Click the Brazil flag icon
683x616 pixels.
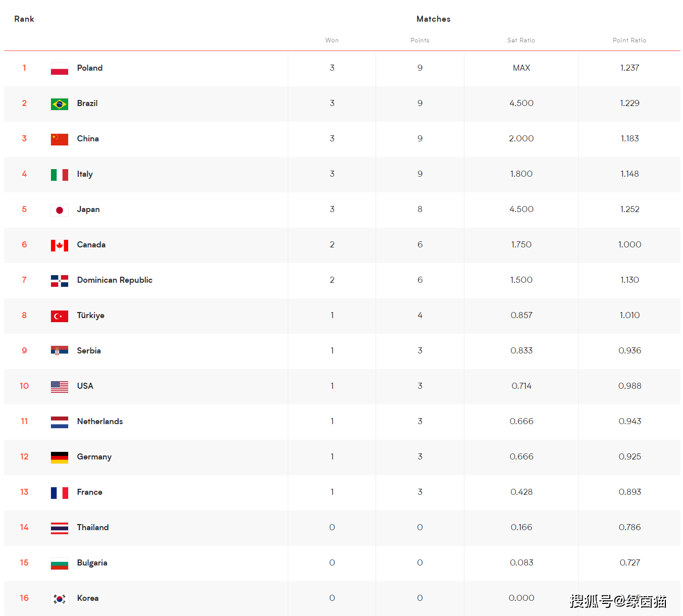point(60,104)
